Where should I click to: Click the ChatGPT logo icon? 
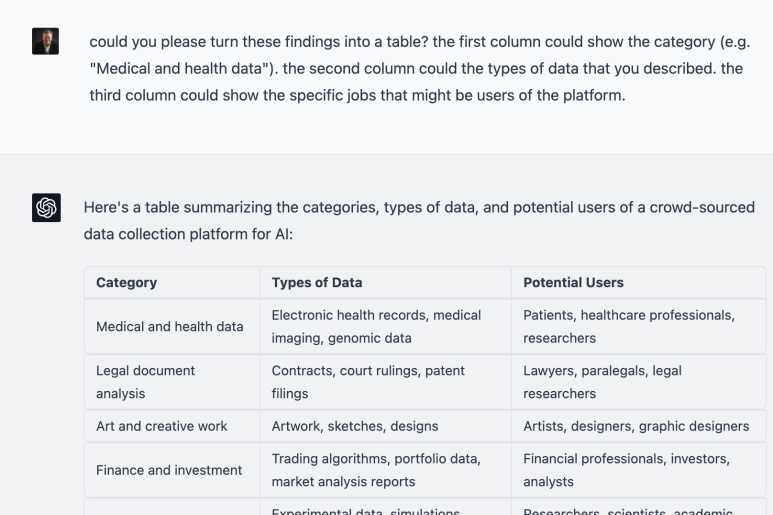(x=46, y=207)
